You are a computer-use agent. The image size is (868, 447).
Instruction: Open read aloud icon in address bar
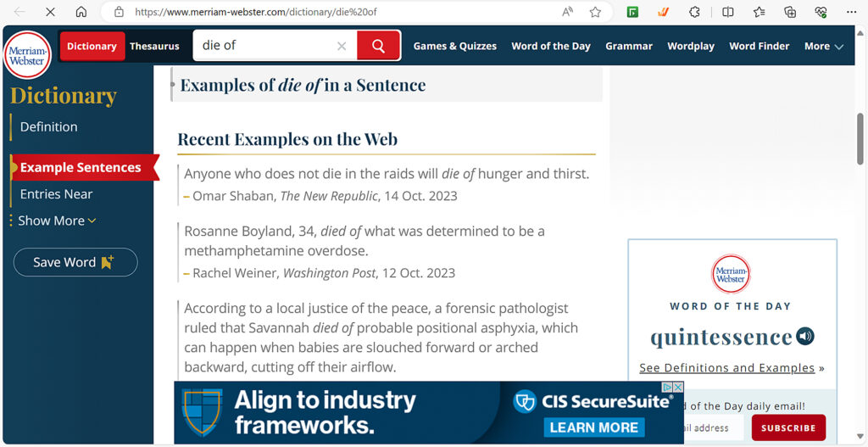567,12
